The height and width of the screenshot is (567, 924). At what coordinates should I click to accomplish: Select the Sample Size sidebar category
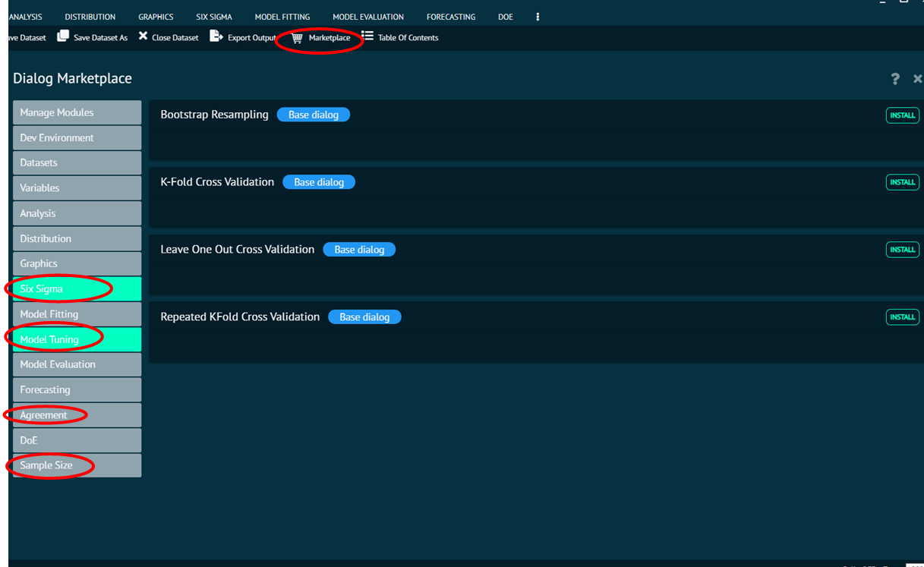click(76, 465)
